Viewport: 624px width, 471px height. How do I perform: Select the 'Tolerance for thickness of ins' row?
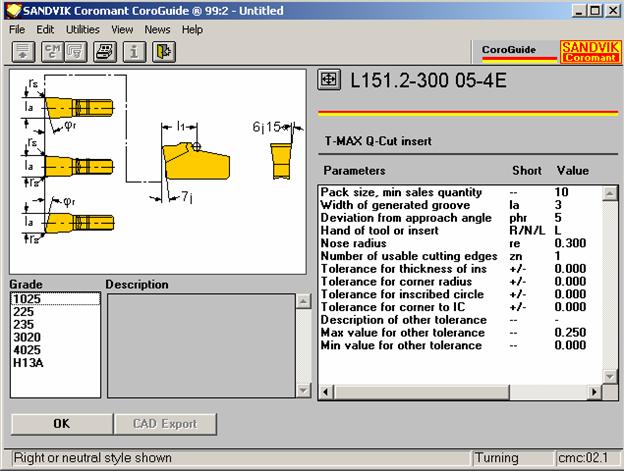(460, 269)
